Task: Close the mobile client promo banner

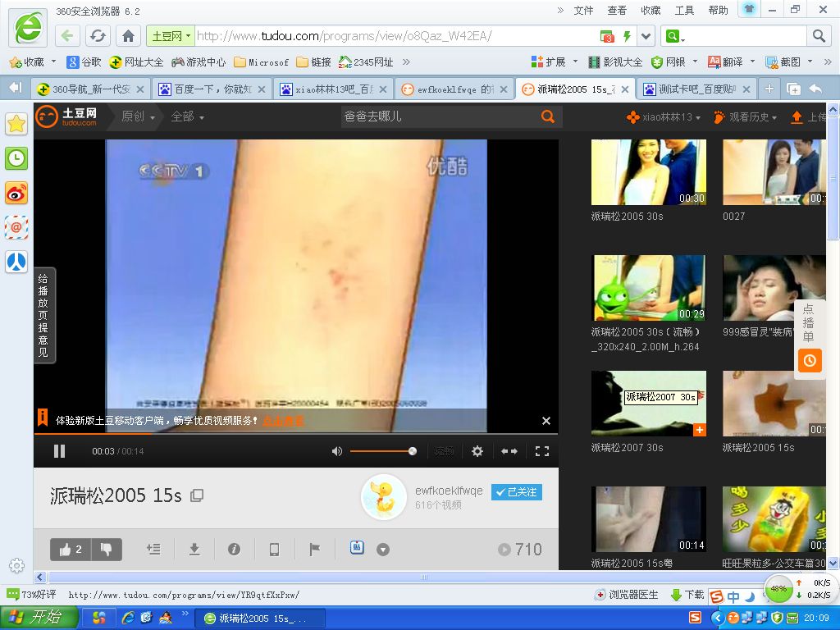Action: click(546, 421)
